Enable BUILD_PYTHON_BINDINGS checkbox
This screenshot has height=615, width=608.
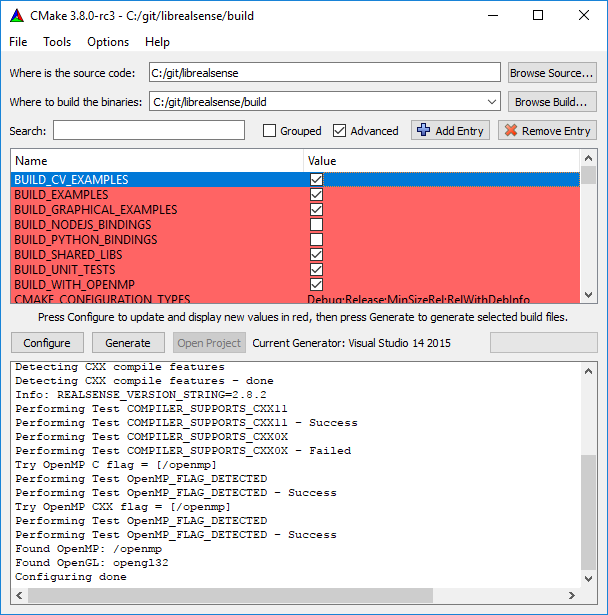(316, 240)
